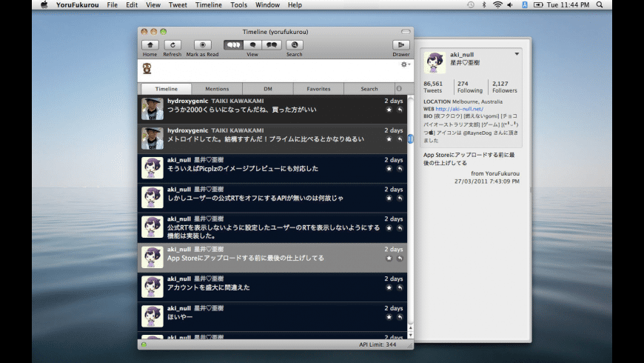This screenshot has height=363, width=644.
Task: Reply to the selected App Store tweet
Action: click(x=400, y=259)
